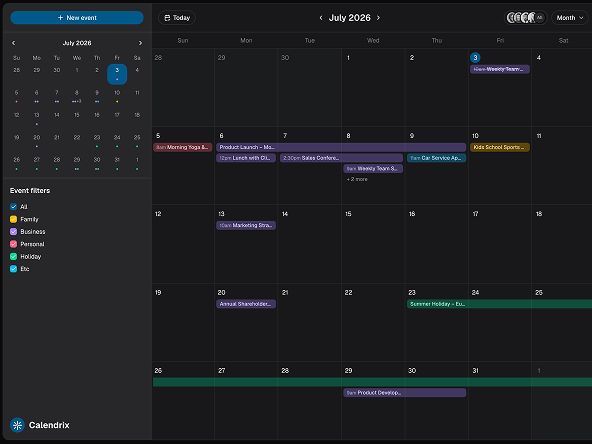Go to next month in main header
This screenshot has height=444, width=592.
[x=378, y=18]
